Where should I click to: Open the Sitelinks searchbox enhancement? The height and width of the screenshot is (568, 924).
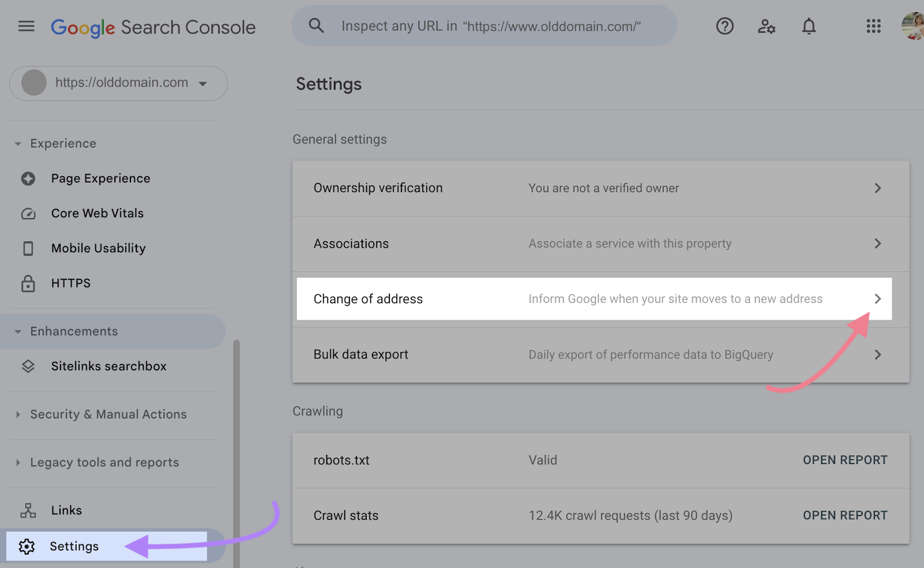click(x=109, y=365)
